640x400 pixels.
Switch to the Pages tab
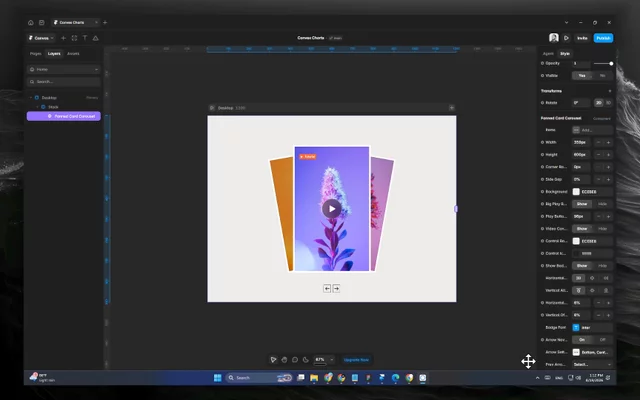pyautogui.click(x=36, y=53)
